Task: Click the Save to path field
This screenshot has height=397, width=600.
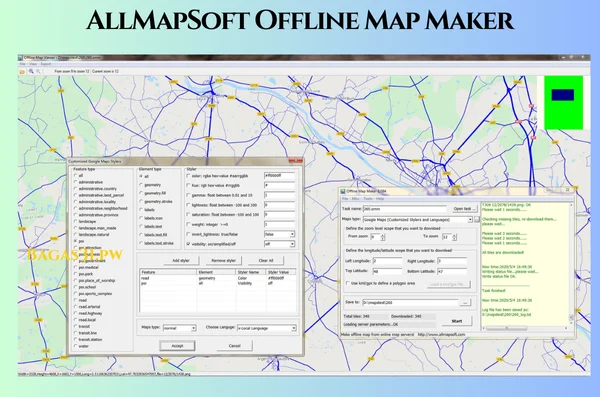Action: pyautogui.click(x=409, y=302)
